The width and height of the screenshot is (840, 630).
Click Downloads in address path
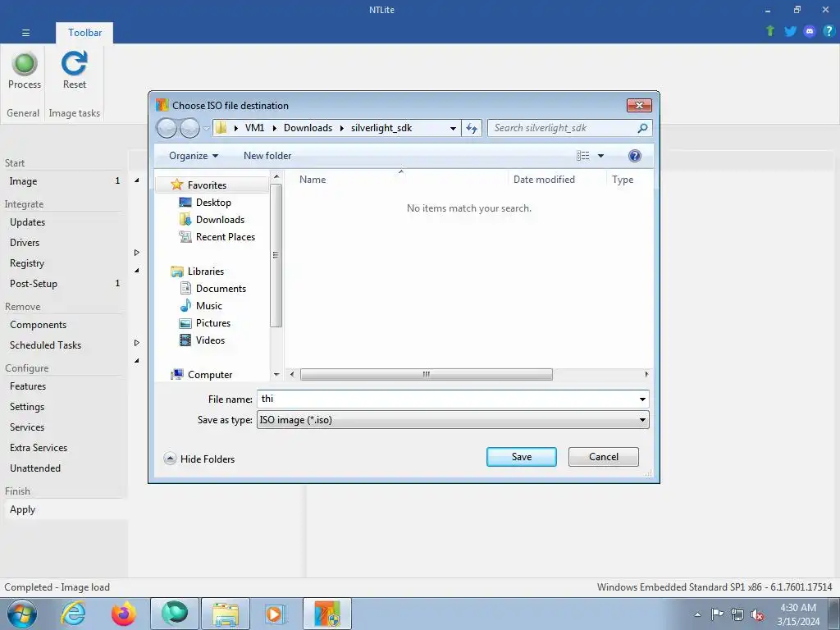308,128
